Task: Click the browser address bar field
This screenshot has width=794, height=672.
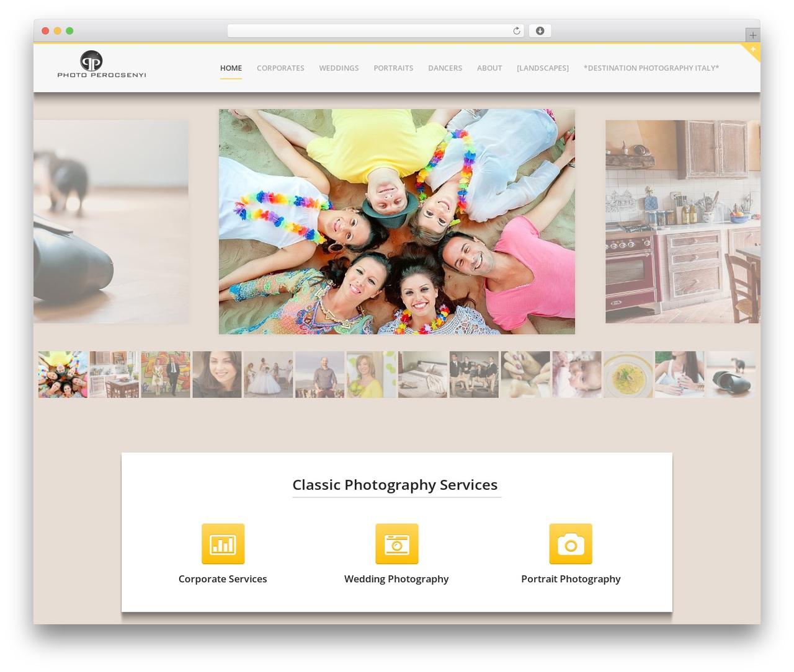Action: (375, 31)
